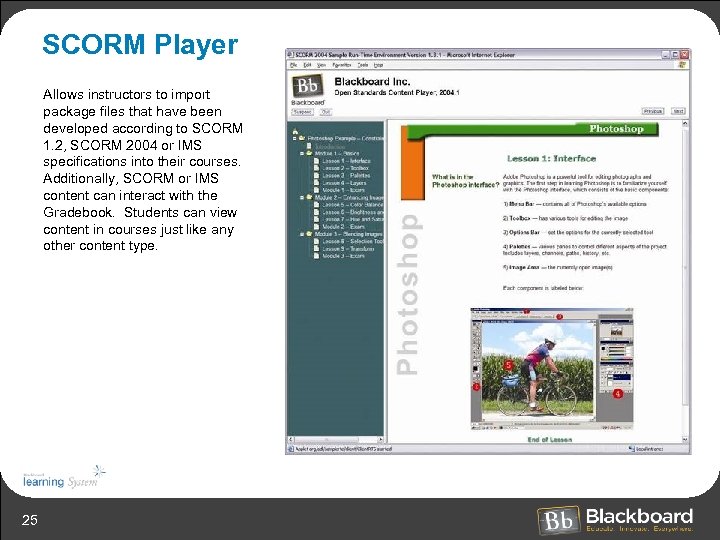The width and height of the screenshot is (720, 540).
Task: Open the Help menu
Action: point(378,65)
